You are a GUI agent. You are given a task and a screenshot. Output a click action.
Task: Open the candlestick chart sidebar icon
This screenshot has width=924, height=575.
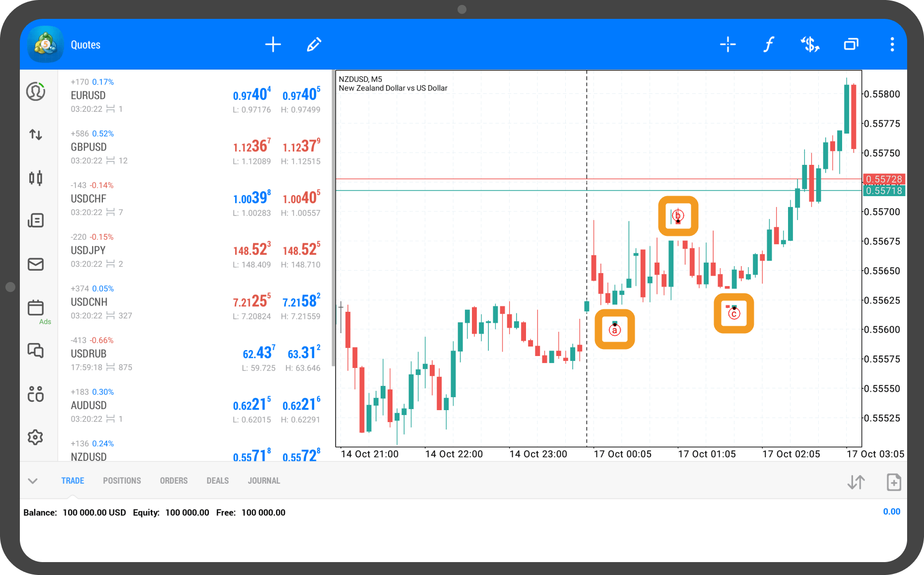tap(36, 178)
